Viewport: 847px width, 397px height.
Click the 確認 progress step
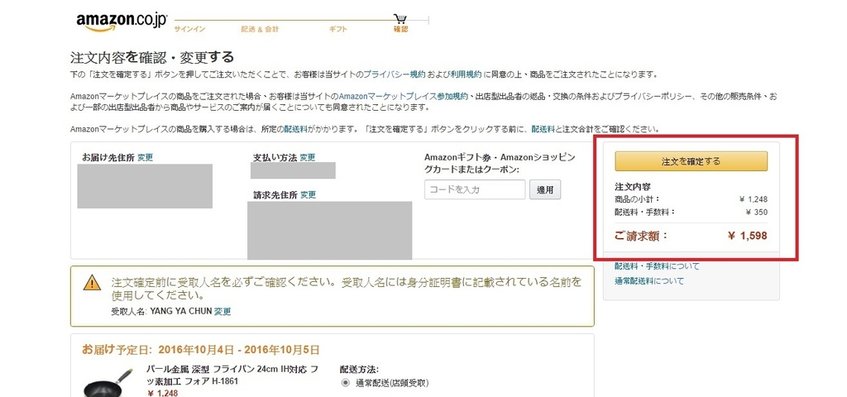click(401, 29)
